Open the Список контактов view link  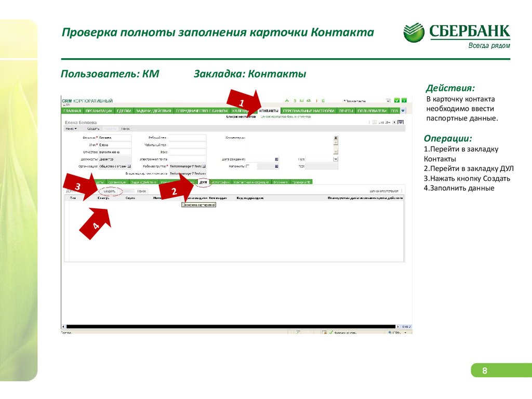coord(241,117)
